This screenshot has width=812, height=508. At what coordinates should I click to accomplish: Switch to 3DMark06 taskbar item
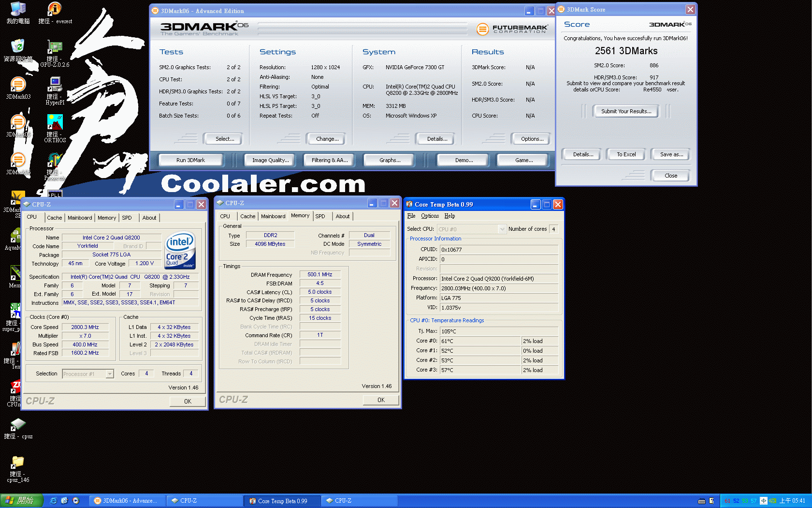click(x=127, y=501)
